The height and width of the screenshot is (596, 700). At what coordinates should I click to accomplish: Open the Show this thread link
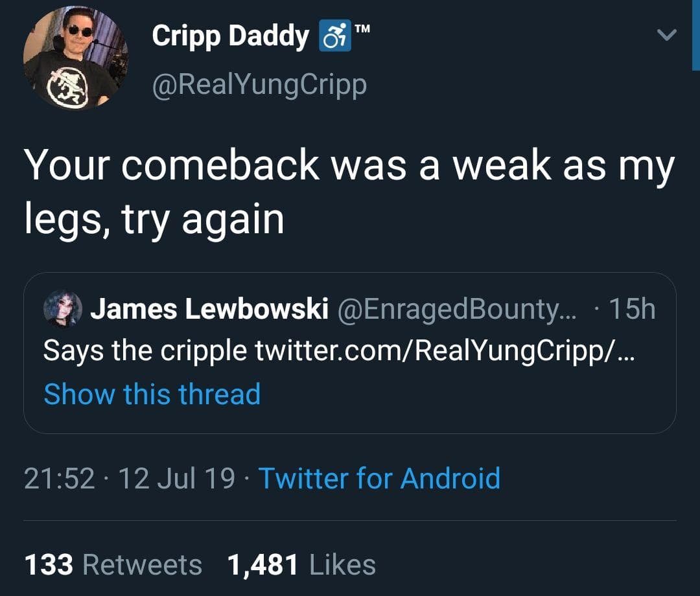tap(152, 393)
